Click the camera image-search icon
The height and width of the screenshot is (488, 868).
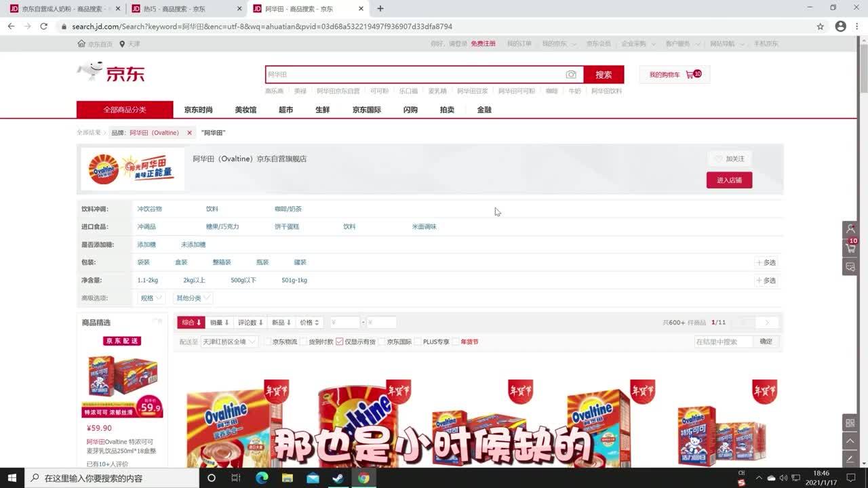pyautogui.click(x=571, y=75)
